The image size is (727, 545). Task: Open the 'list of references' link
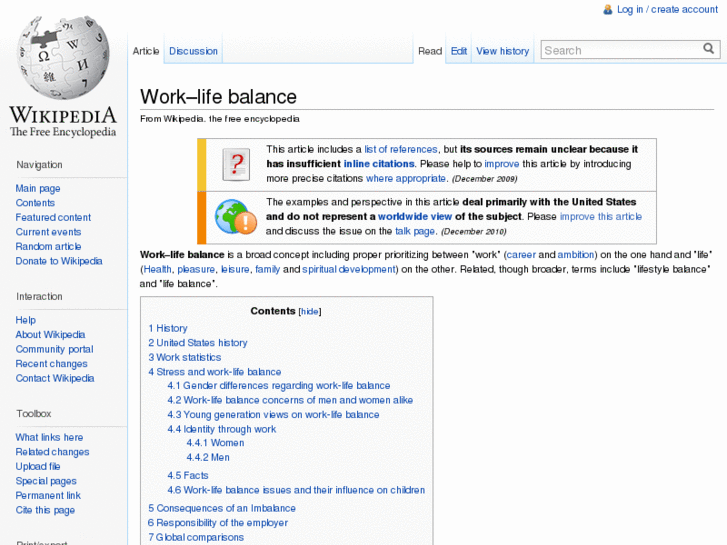pos(401,149)
